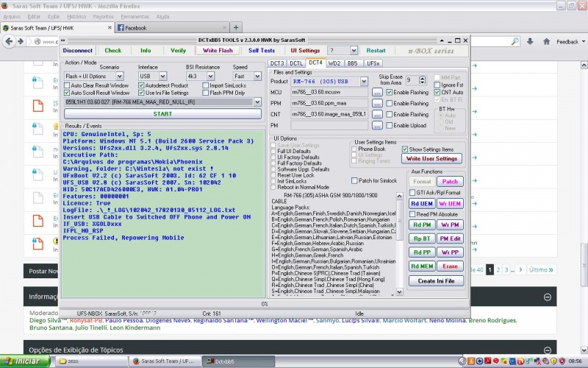This screenshot has height=368, width=588.
Task: Open the Product RM-766 dropdown
Action: 364,82
